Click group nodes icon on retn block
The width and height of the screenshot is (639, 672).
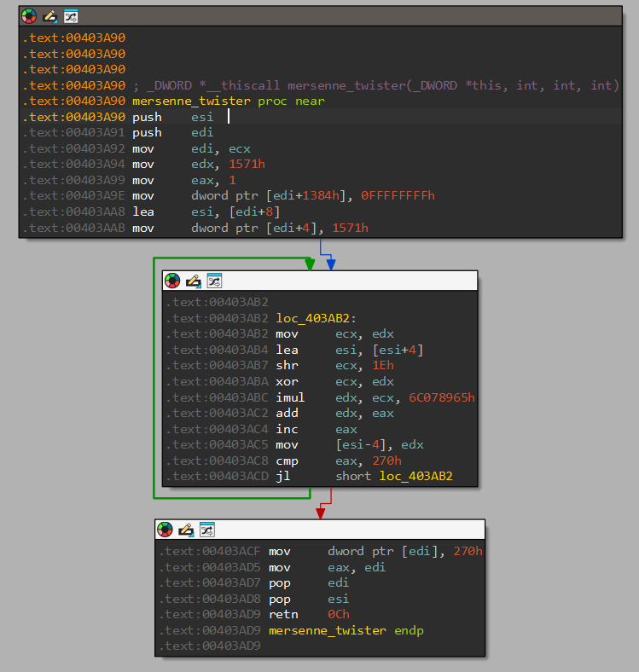pos(206,530)
